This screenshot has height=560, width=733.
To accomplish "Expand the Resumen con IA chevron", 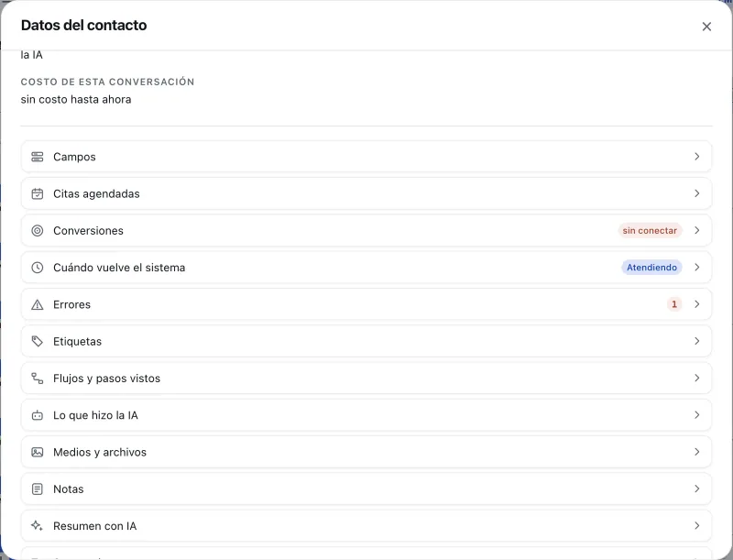I will pyautogui.click(x=696, y=526).
